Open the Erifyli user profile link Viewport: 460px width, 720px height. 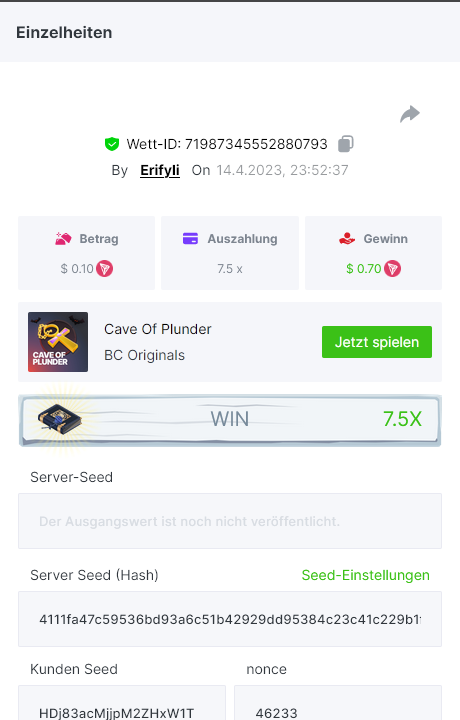pos(160,170)
